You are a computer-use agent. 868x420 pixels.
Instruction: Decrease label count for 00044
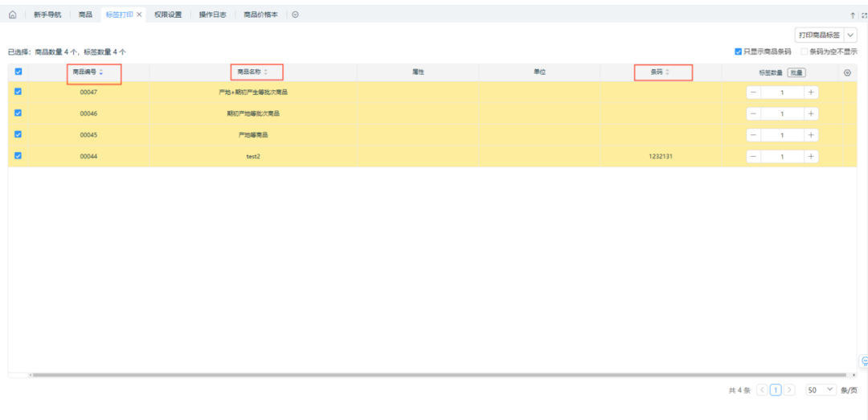[x=753, y=156]
